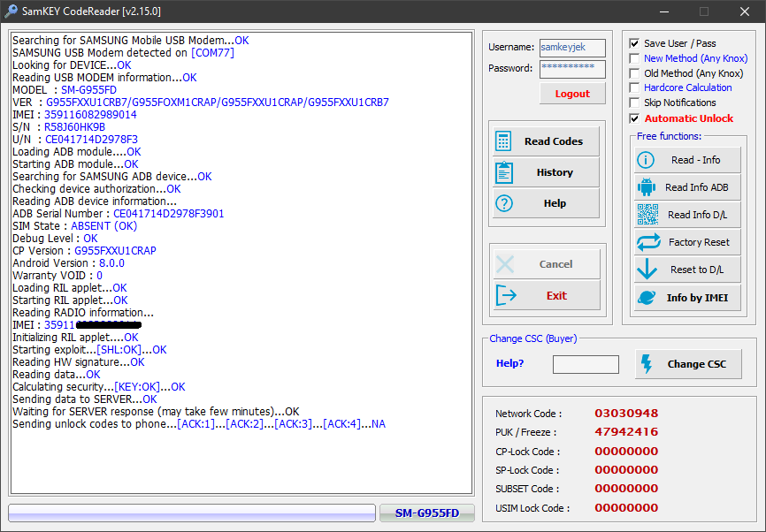
Task: Click the Help? link in Change CSC
Action: click(x=509, y=363)
